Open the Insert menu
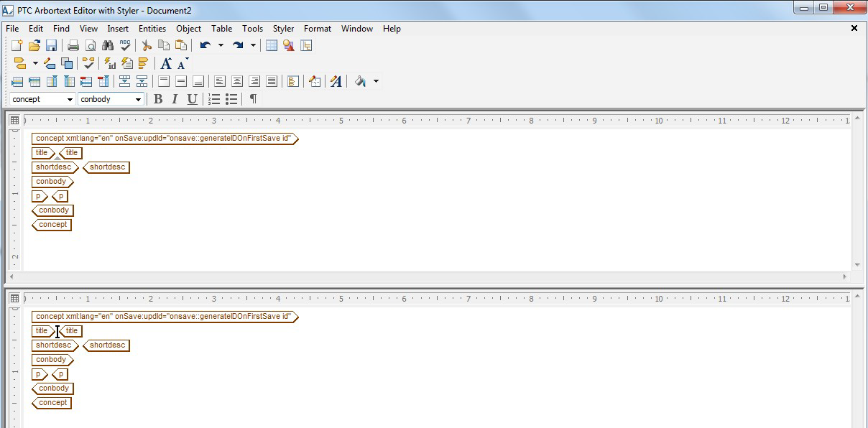868x428 pixels. (118, 29)
